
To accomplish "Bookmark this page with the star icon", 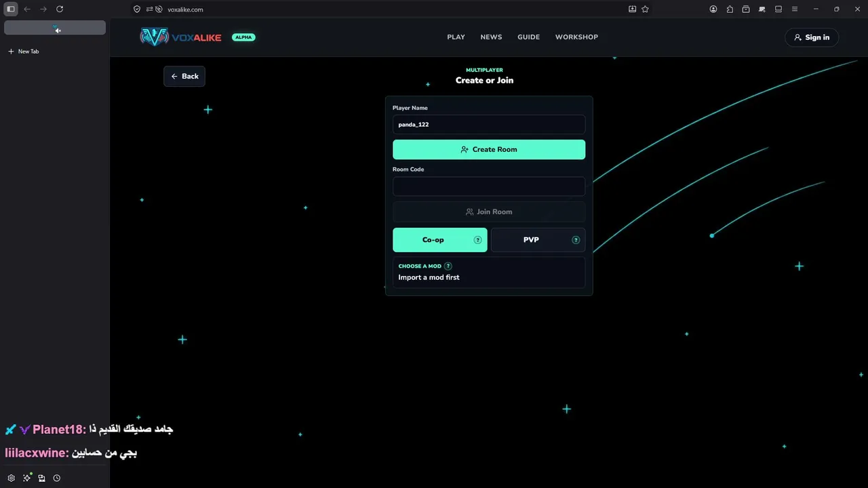I will (645, 9).
